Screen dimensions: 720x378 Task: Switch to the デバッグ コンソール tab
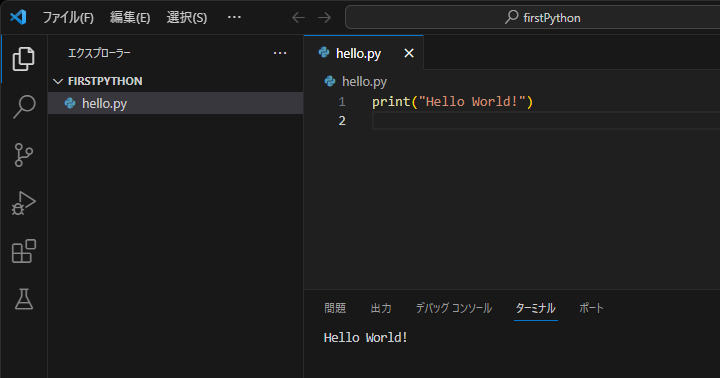(x=454, y=308)
